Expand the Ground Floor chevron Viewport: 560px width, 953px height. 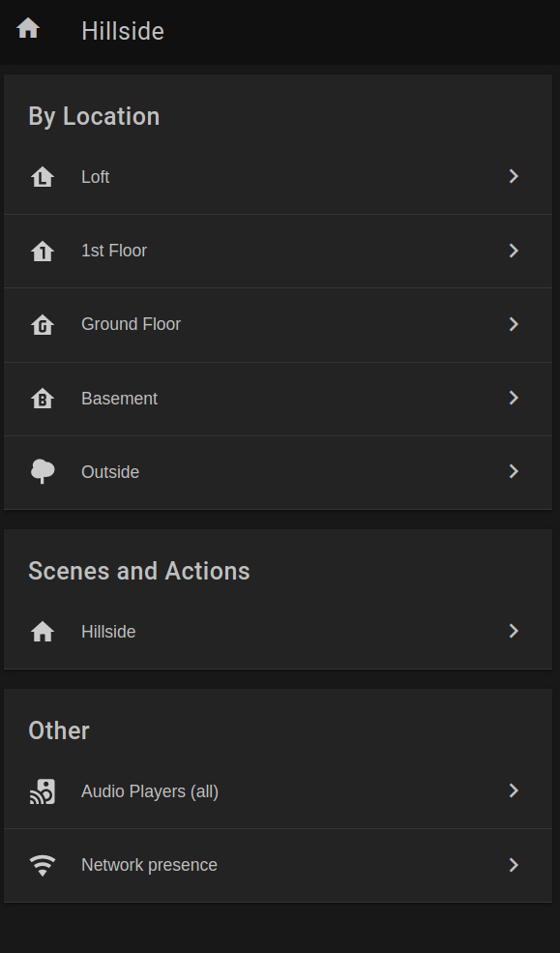(x=514, y=324)
